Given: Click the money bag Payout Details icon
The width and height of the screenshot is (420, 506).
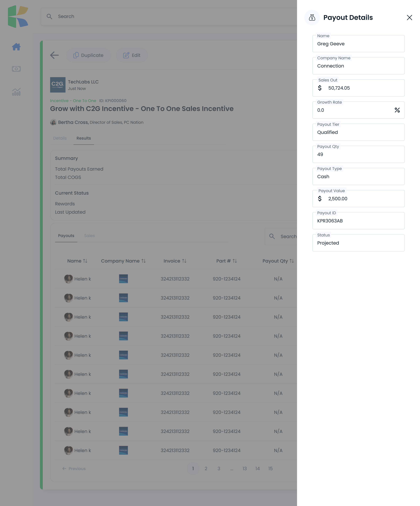Looking at the screenshot, I should pos(312,18).
